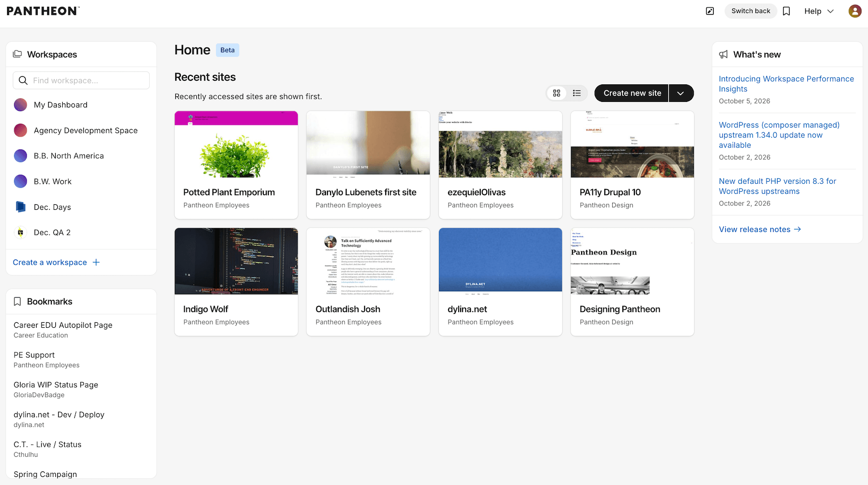
Task: Click the arrow after View release notes
Action: 797,229
